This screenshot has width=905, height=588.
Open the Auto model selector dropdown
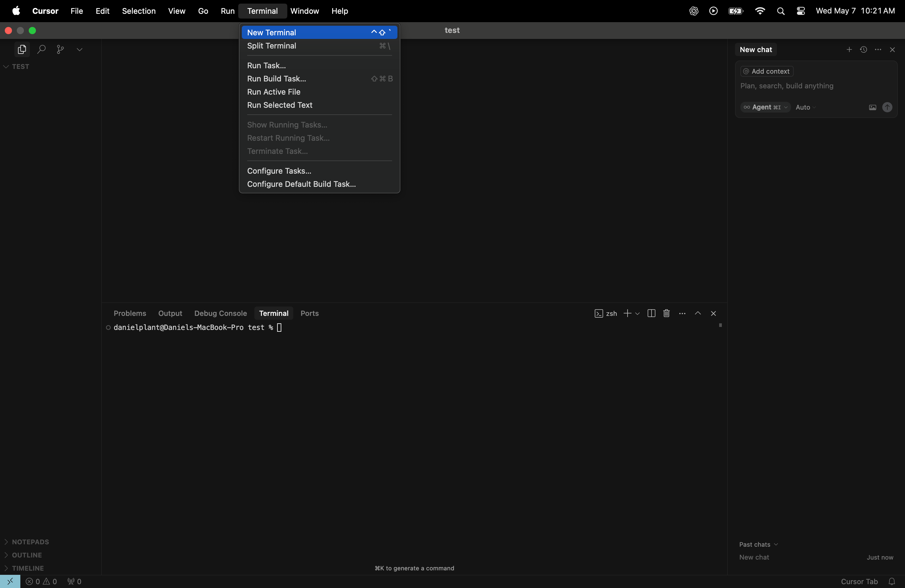point(805,107)
